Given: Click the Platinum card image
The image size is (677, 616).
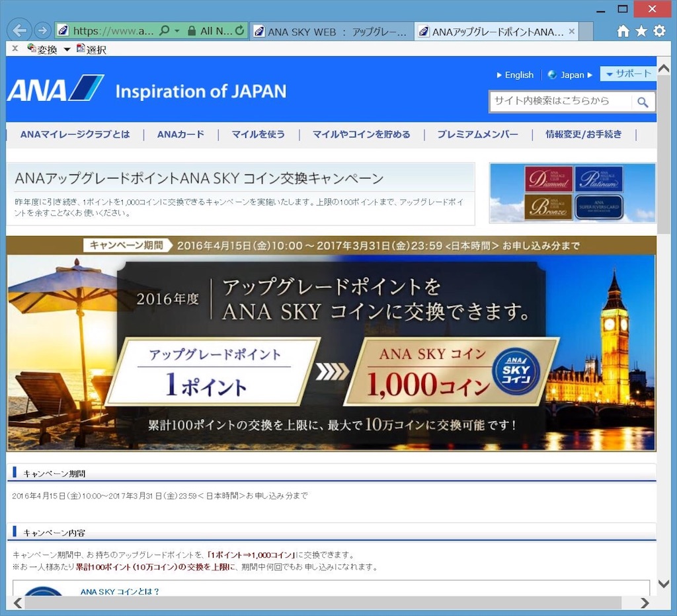Looking at the screenshot, I should (x=599, y=178).
